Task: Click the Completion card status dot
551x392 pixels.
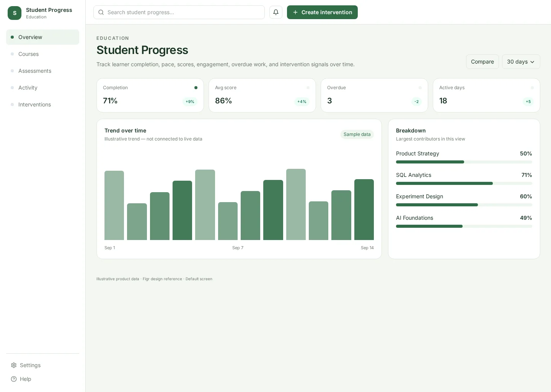Action: tap(196, 88)
